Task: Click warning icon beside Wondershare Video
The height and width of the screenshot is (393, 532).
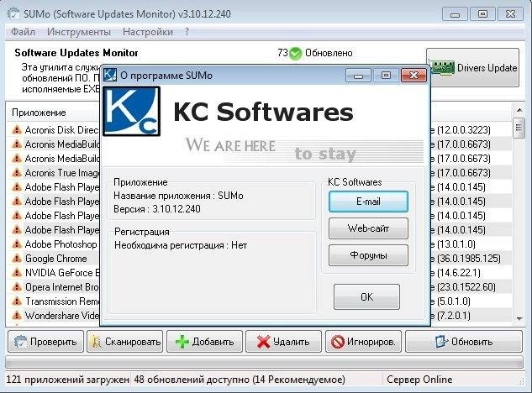Action: [x=17, y=316]
